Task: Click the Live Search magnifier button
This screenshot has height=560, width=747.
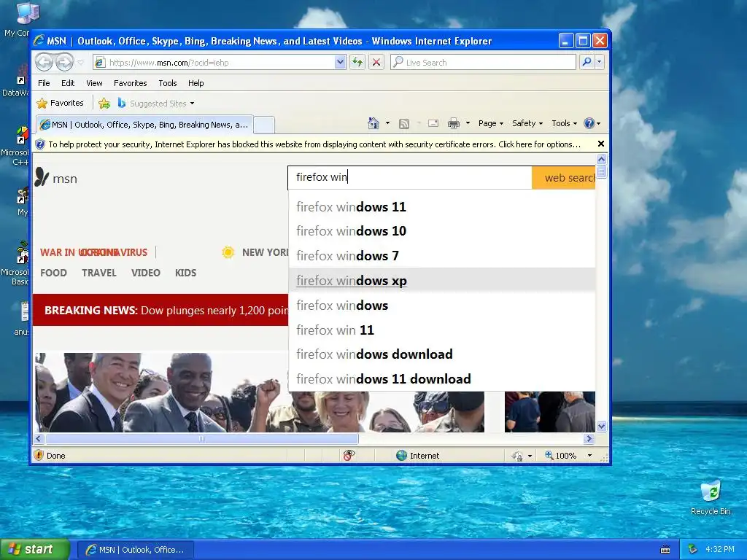Action: (587, 62)
